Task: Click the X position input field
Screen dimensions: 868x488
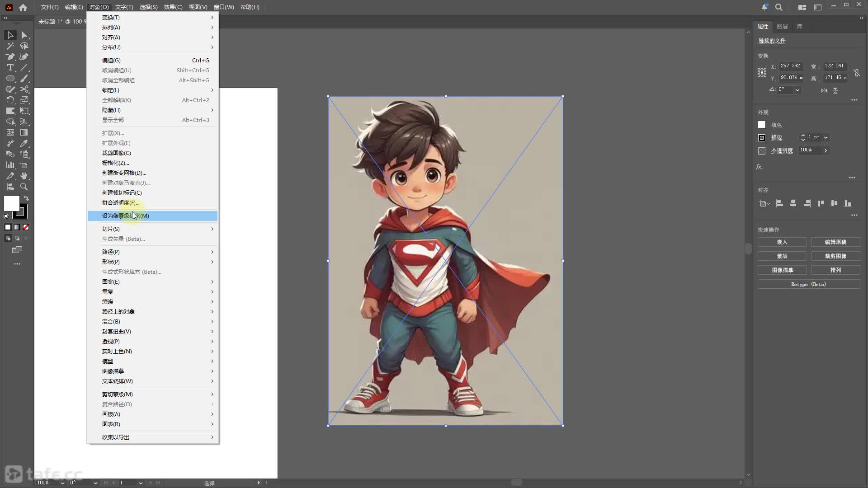Action: click(791, 66)
